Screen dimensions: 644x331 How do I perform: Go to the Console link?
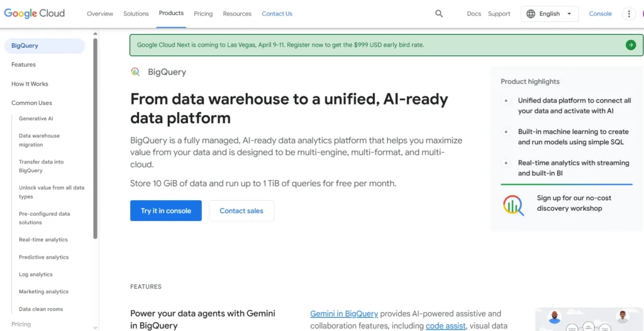click(x=601, y=14)
